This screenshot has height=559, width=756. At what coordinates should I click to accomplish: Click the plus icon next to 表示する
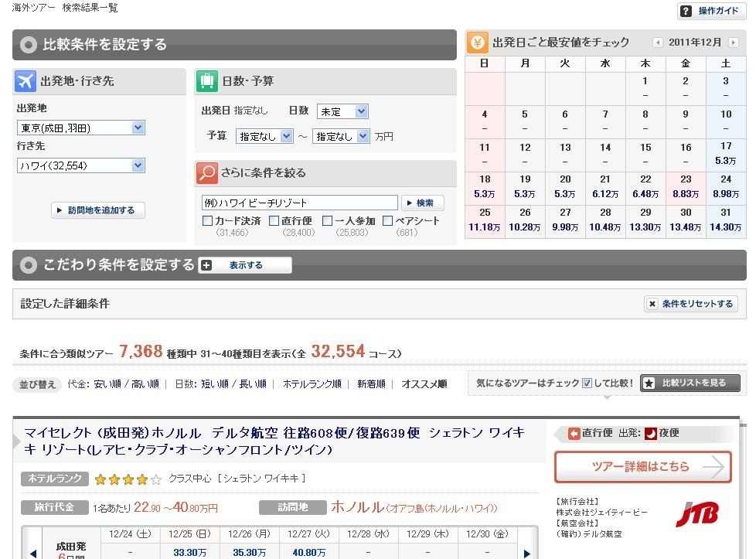tap(206, 264)
